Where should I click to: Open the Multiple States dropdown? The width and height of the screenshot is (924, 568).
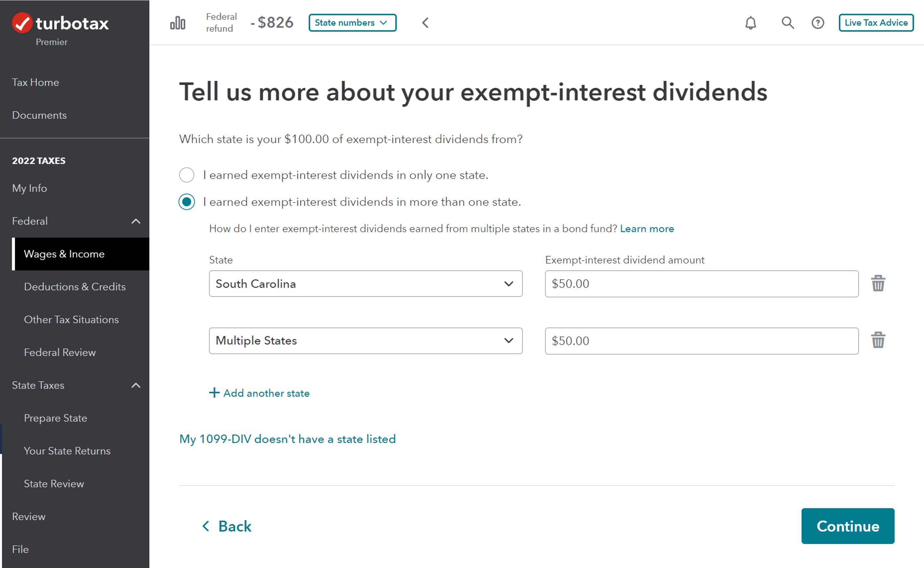(x=365, y=341)
